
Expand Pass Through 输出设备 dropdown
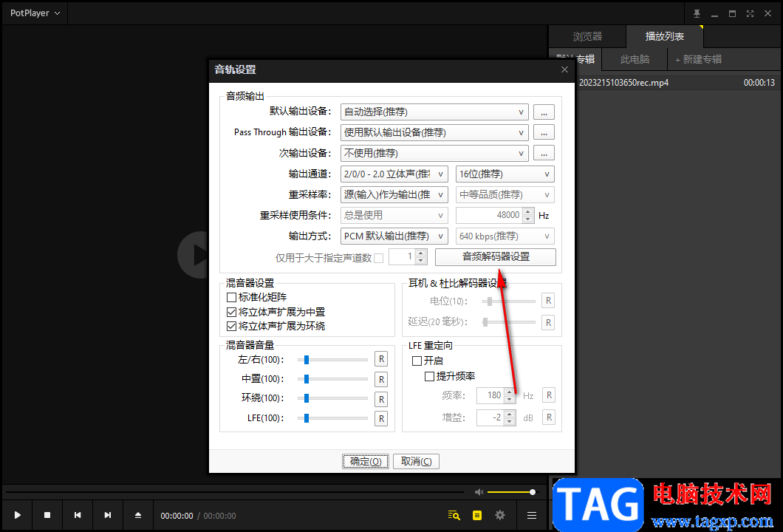tap(434, 132)
